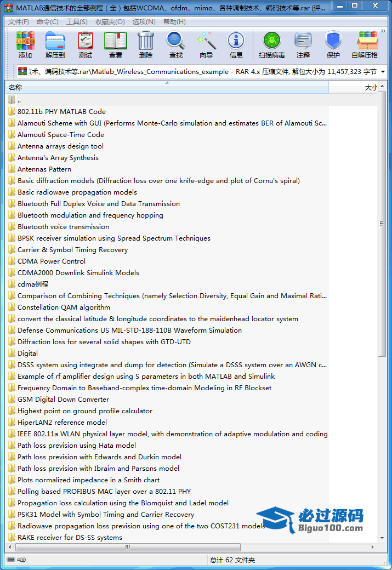
Task: Click folder icon of 'HiperLAN2 reference model'
Action: [x=12, y=423]
